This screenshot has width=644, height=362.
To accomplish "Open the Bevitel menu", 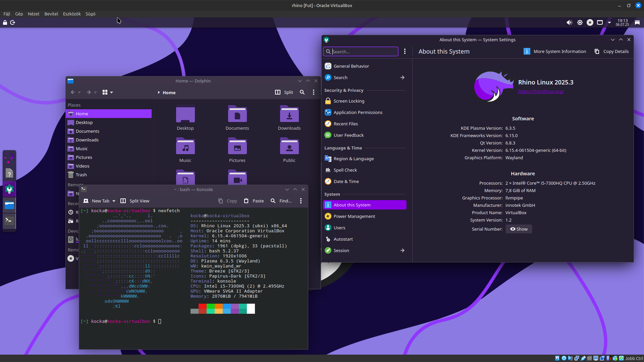I will pos(51,14).
